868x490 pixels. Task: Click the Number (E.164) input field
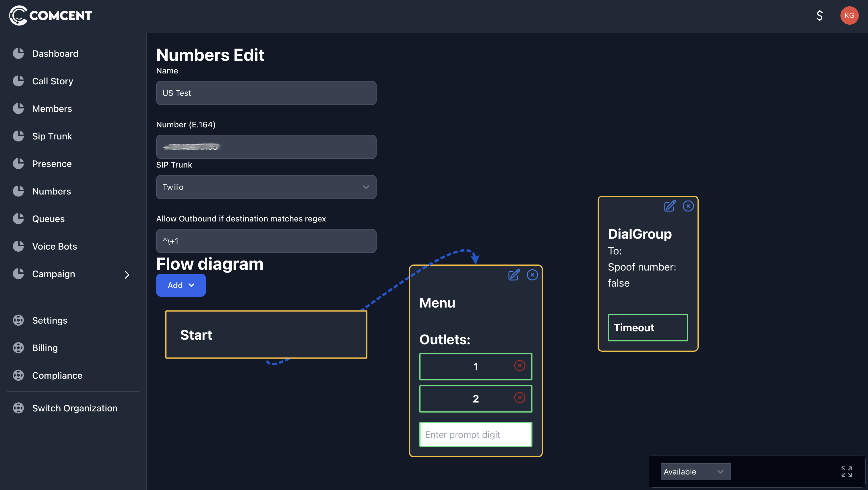click(266, 147)
